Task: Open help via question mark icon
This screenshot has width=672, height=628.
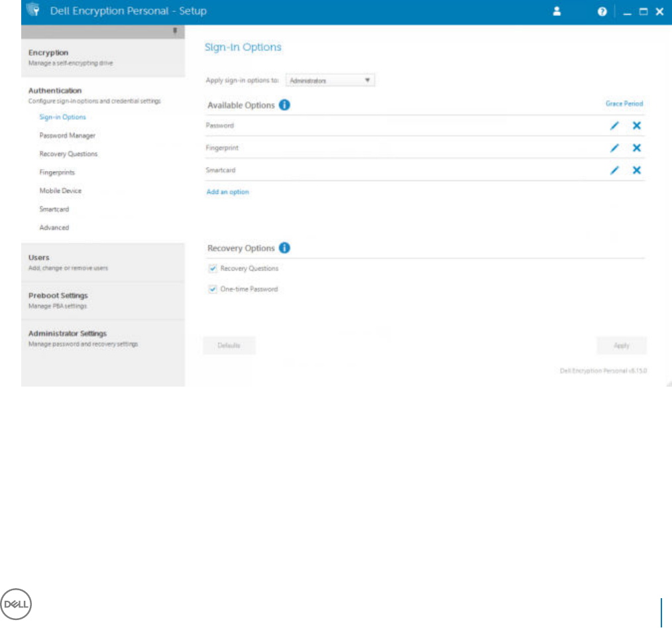Action: coord(602,11)
